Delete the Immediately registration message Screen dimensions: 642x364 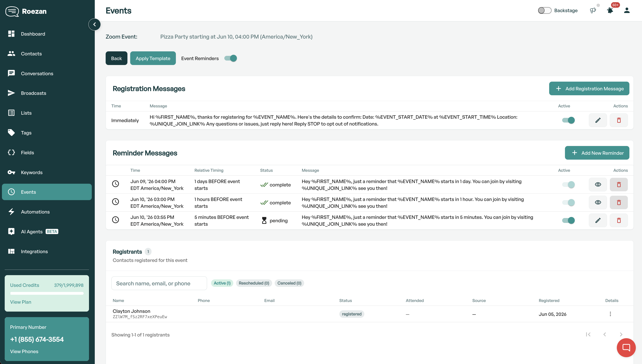click(x=619, y=120)
